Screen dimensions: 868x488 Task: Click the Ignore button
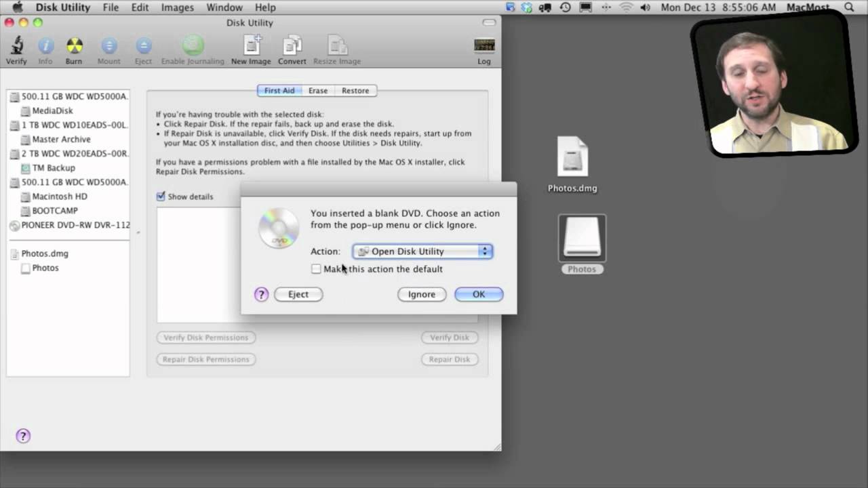422,294
